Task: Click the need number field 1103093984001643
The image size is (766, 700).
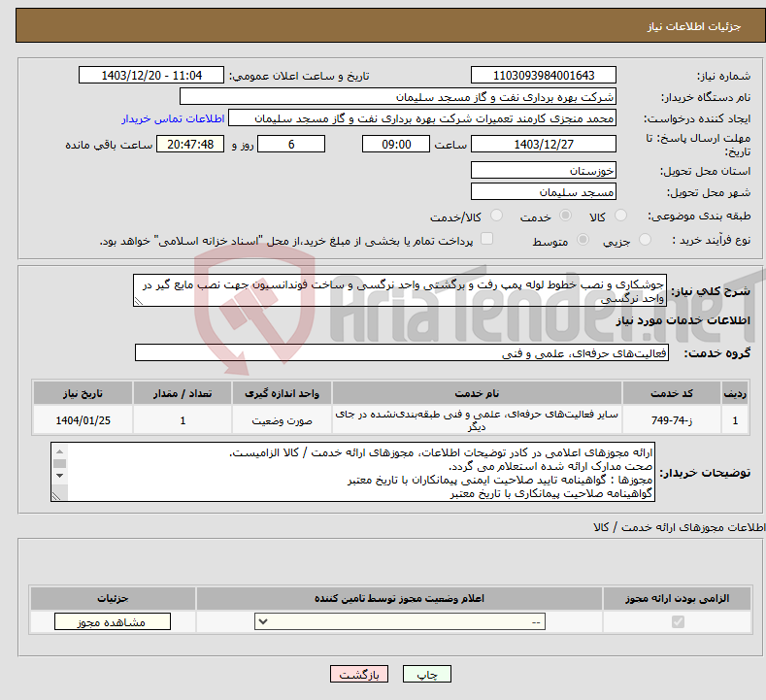Action: [x=544, y=75]
